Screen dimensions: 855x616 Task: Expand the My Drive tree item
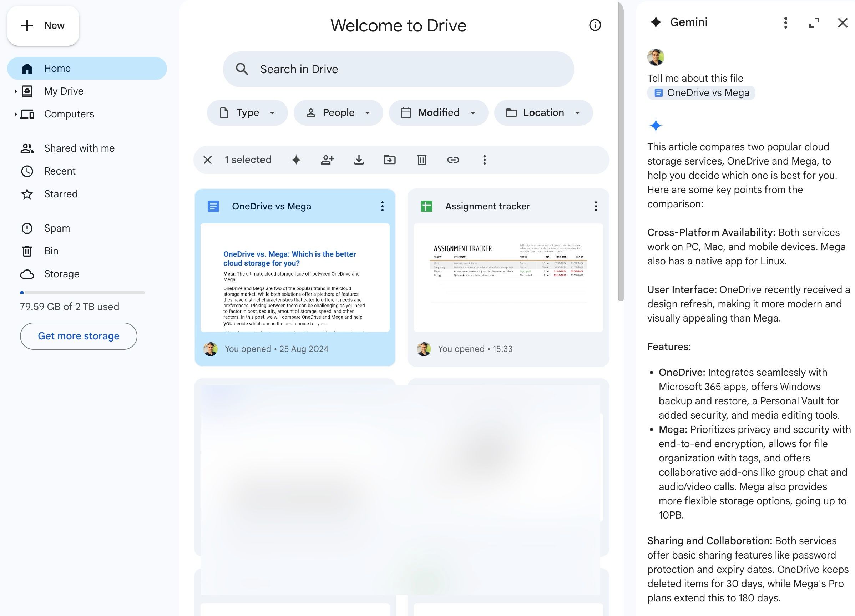click(15, 91)
